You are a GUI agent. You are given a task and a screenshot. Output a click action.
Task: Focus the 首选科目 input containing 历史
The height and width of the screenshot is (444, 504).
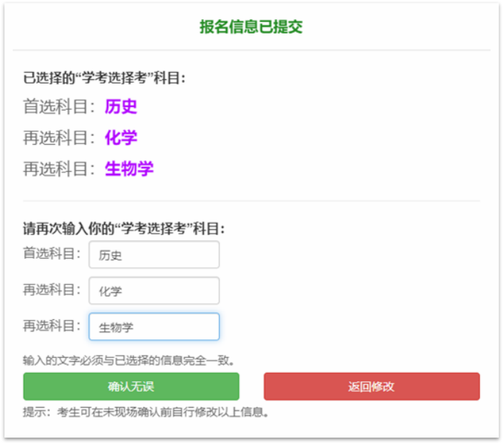pos(154,255)
